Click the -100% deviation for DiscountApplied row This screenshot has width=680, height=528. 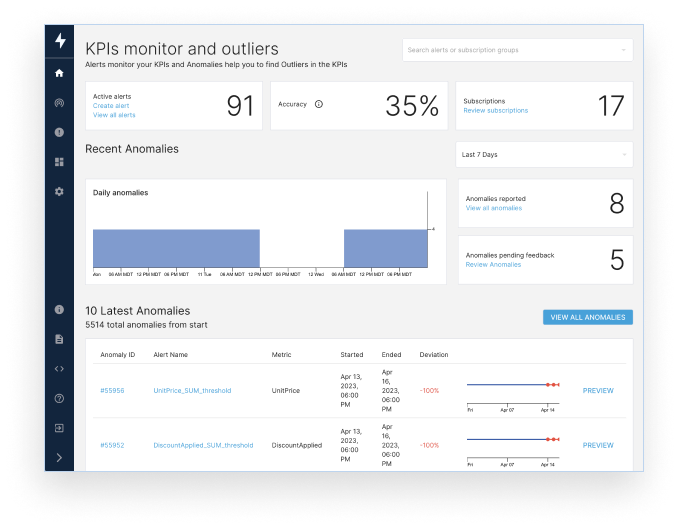tap(429, 445)
